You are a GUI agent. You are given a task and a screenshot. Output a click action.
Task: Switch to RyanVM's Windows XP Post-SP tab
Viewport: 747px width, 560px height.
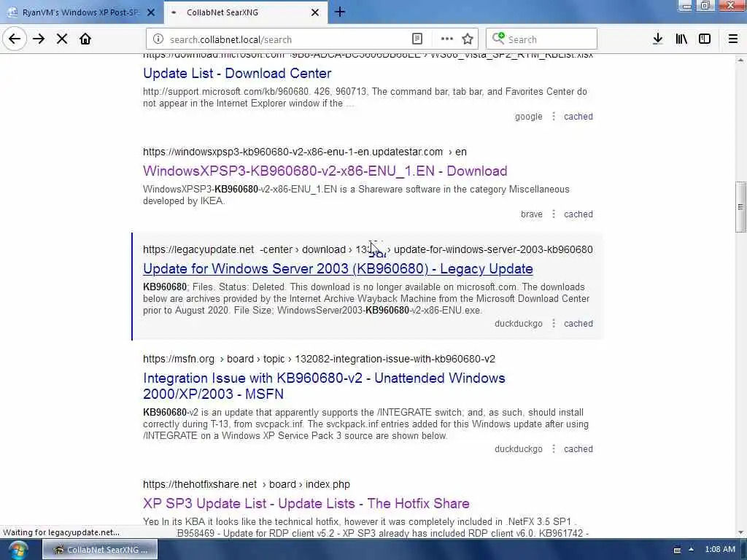(82, 12)
